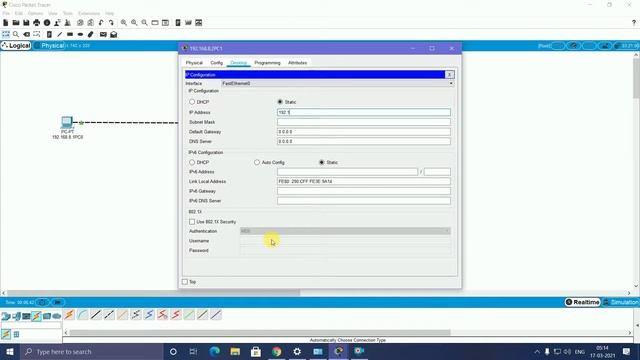Choose the blue serial lightning cable icon

point(149,315)
